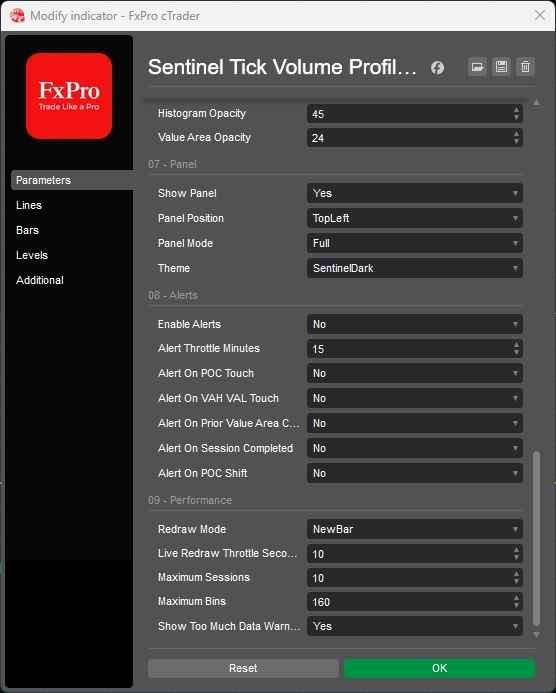The height and width of the screenshot is (693, 556).
Task: Click the '08 - Alerts' section header
Action: pyautogui.click(x=173, y=295)
